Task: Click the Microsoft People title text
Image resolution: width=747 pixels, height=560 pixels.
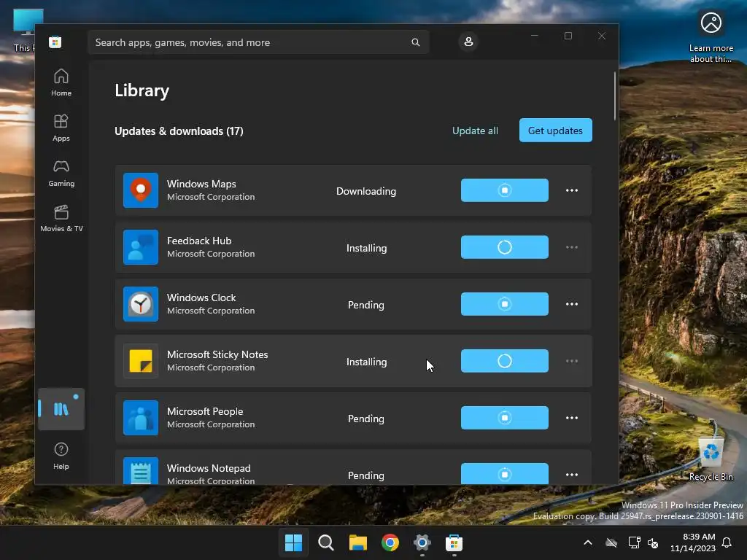Action: (x=205, y=411)
